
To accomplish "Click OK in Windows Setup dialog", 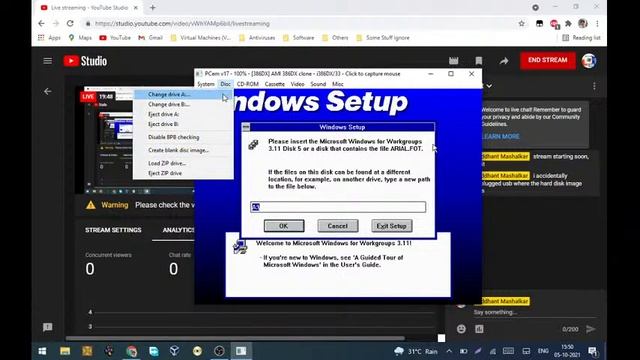I will pyautogui.click(x=284, y=226).
